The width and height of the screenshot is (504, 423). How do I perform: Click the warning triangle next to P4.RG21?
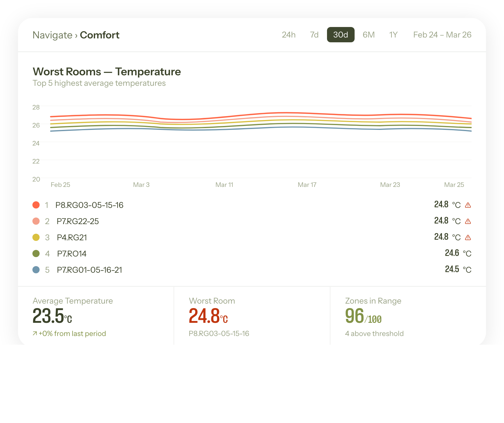point(468,237)
